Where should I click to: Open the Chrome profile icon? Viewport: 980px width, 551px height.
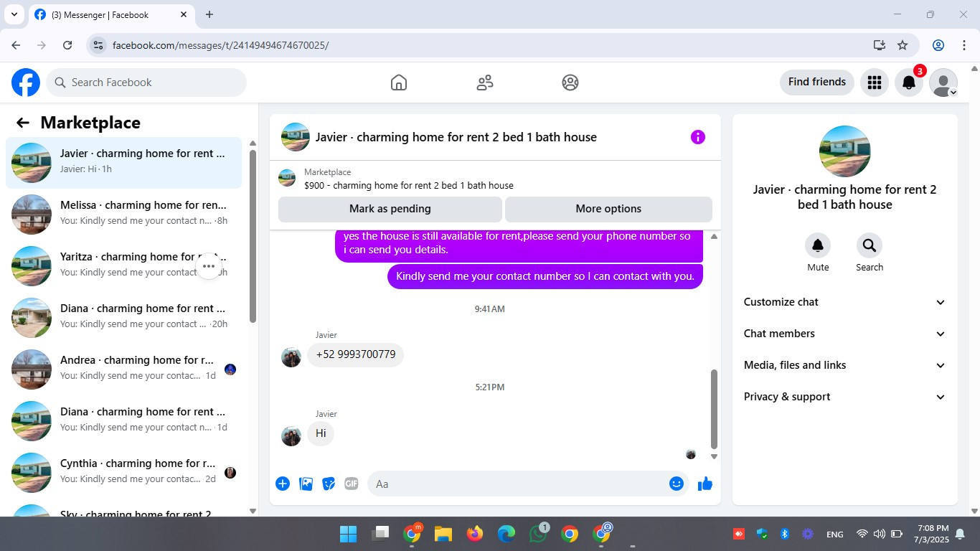point(938,45)
